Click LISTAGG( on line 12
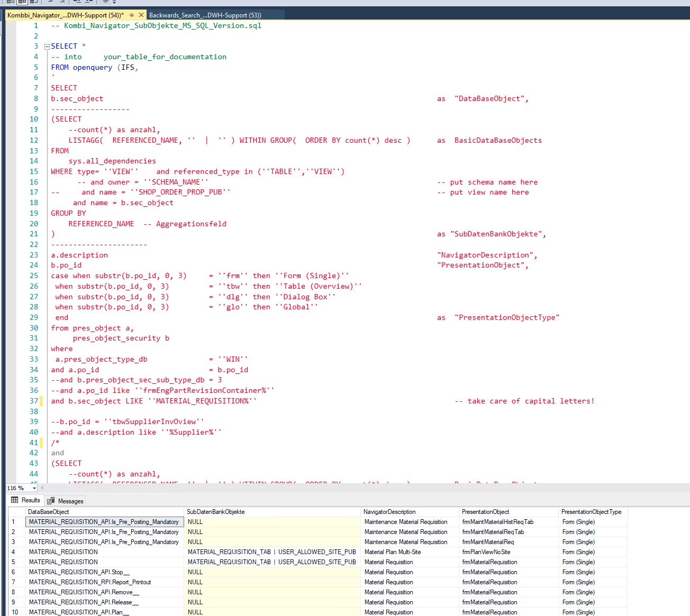690x616 pixels. click(86, 140)
